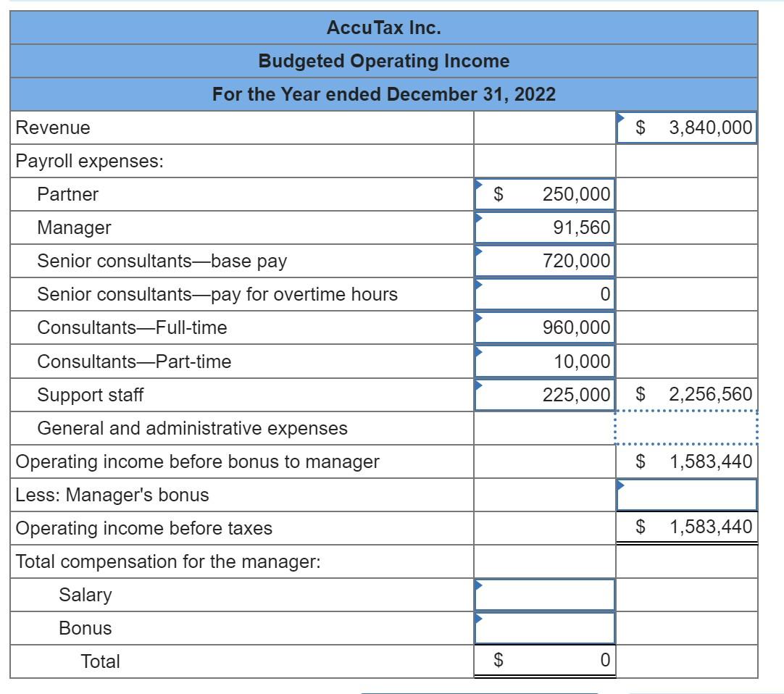Select the dotted General and administrative expenses cell
Screen dimensions: 784x694
(686, 428)
